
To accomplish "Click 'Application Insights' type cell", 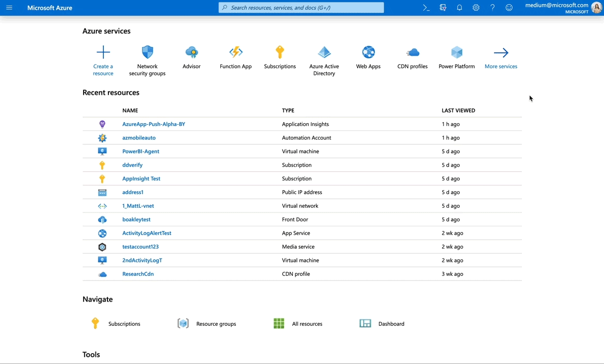I will (x=306, y=124).
